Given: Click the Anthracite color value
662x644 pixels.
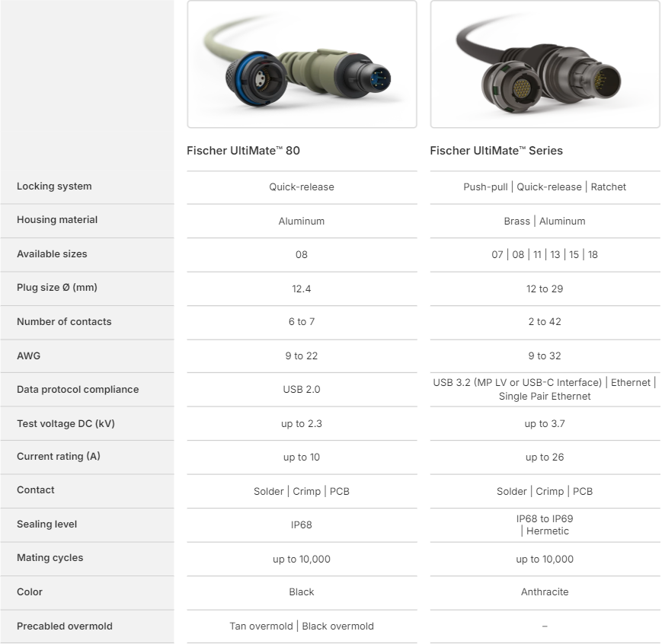Looking at the screenshot, I should point(545,592).
